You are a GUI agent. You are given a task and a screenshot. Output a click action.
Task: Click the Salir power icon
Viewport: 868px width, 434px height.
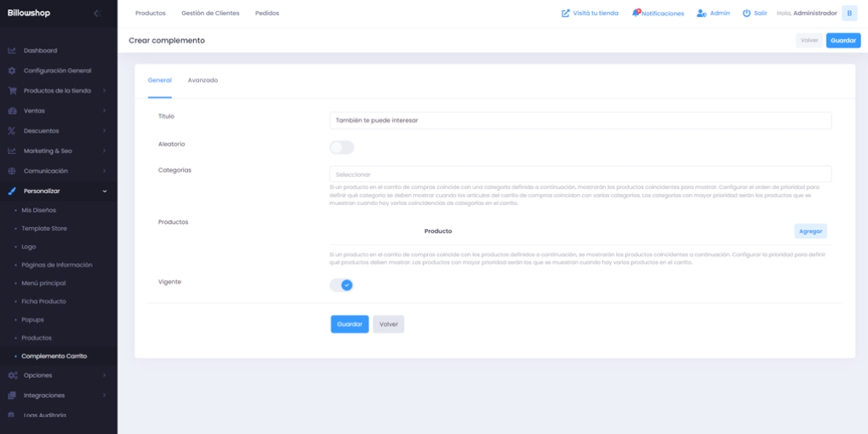coord(746,13)
